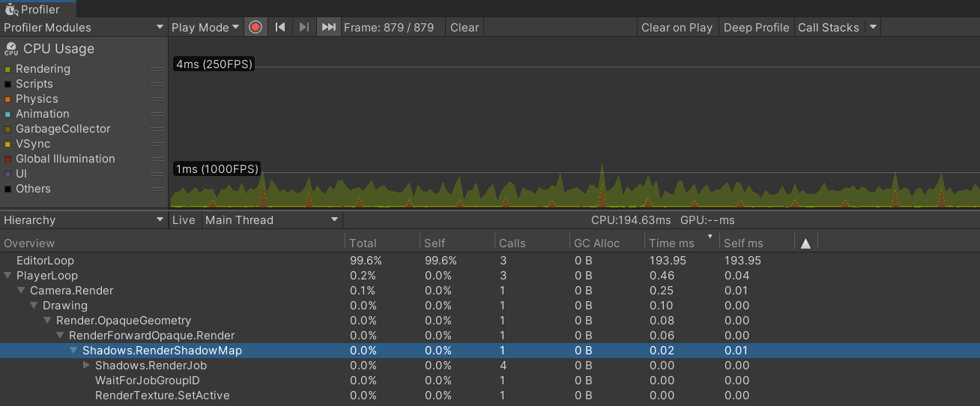This screenshot has height=406, width=980.
Task: Expand the Shadows.RenderJob row
Action: click(87, 366)
